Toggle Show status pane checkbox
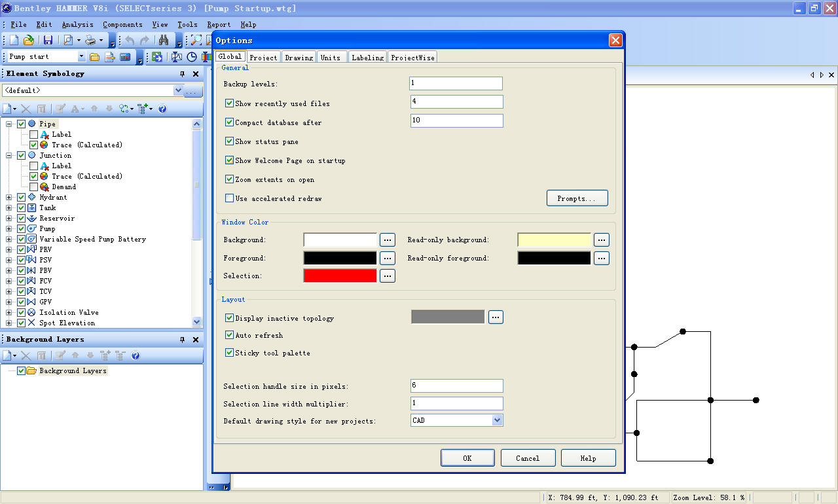Screen dimensions: 838x504 [x=229, y=141]
